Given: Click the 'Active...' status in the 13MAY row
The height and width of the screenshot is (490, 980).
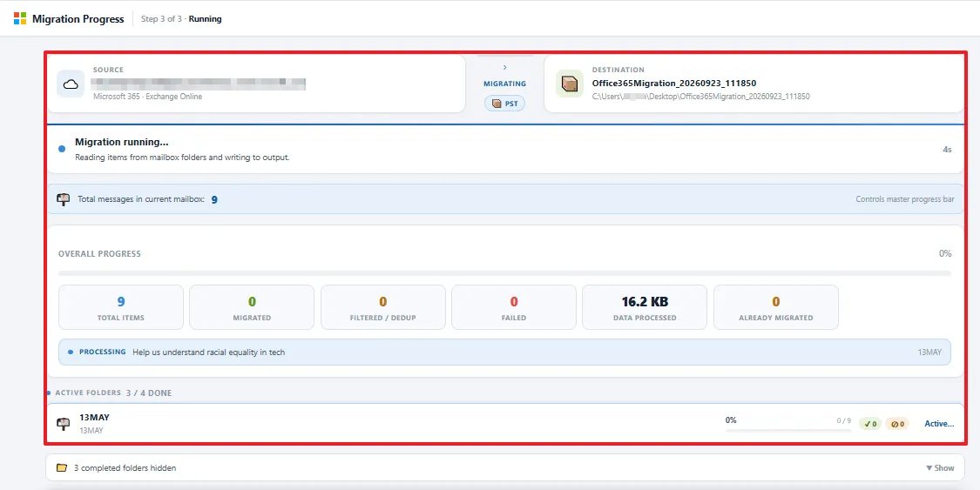Looking at the screenshot, I should click(939, 423).
